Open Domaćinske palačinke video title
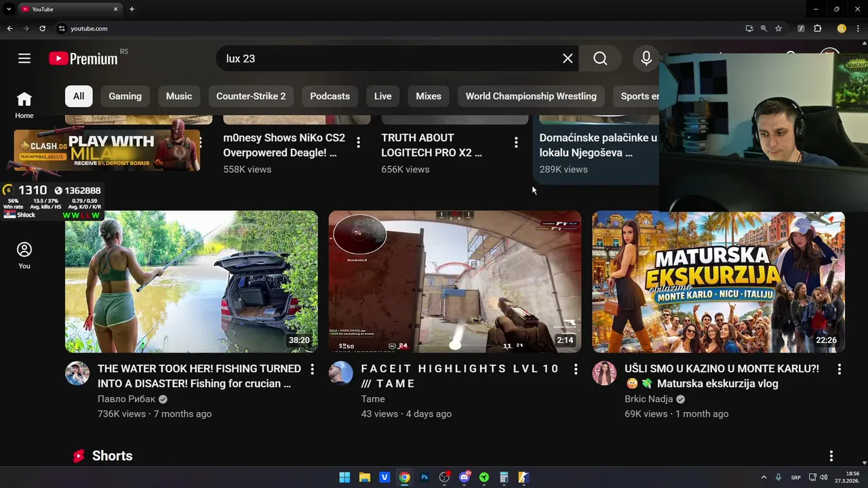Viewport: 868px width, 488px height. (598, 145)
